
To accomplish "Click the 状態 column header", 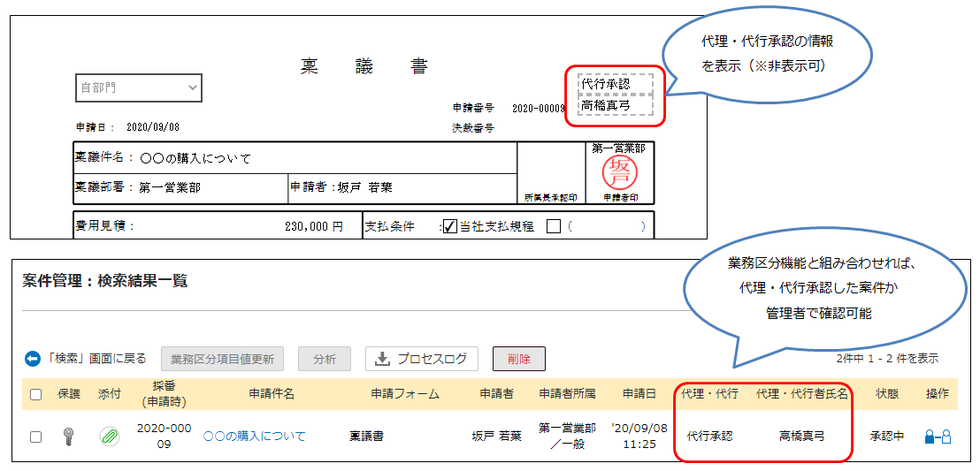I will [887, 394].
